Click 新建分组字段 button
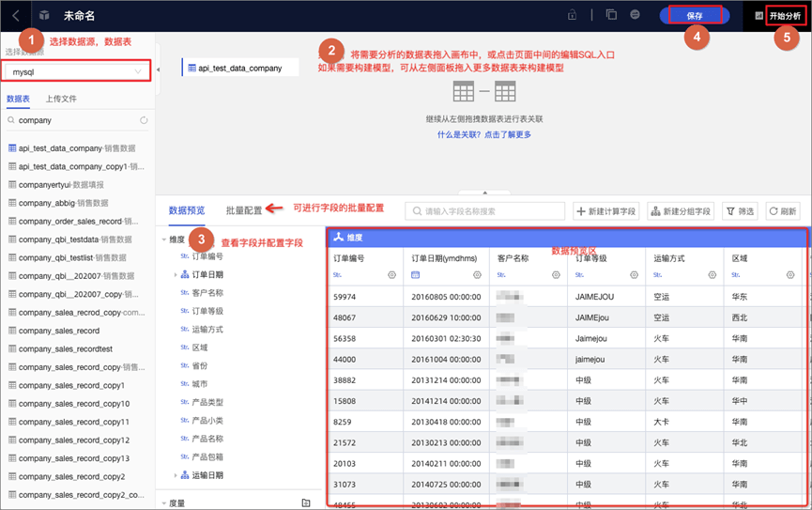This screenshot has width=812, height=510. tap(681, 211)
